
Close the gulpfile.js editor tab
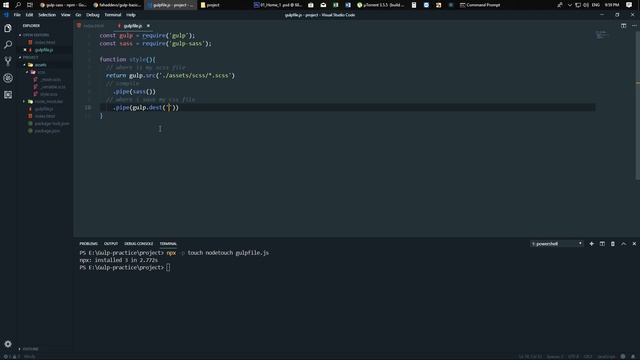click(148, 26)
